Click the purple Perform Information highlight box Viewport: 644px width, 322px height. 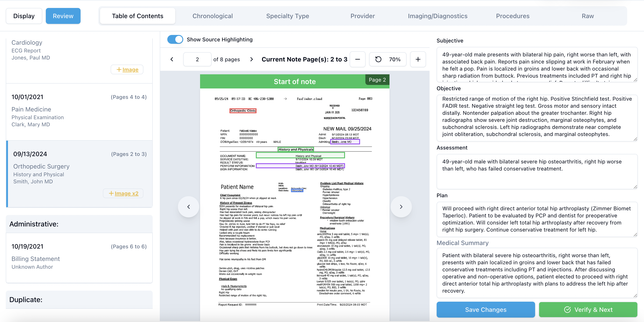300,166
